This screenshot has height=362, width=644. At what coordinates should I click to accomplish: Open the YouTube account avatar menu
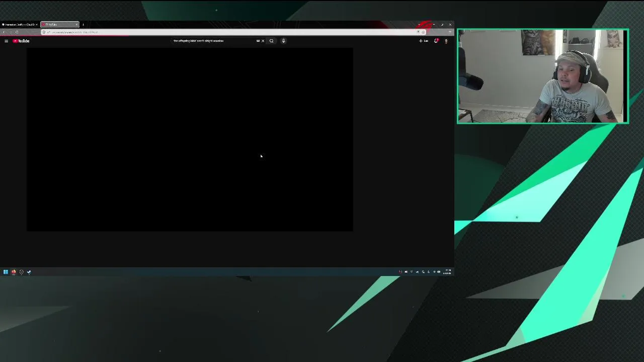tap(446, 41)
